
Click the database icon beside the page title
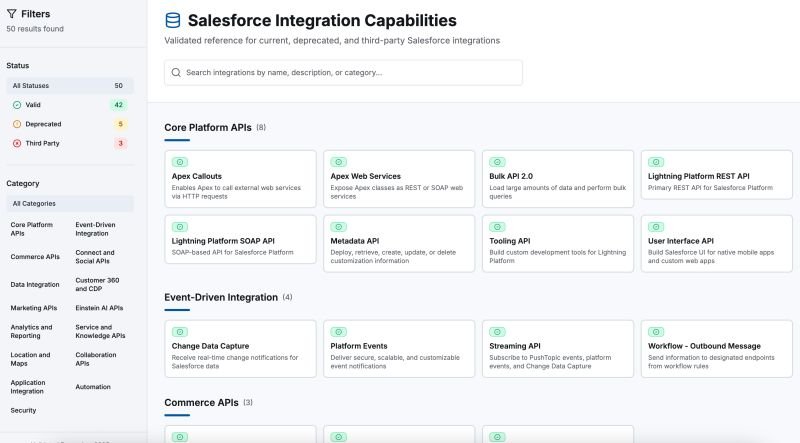point(173,20)
